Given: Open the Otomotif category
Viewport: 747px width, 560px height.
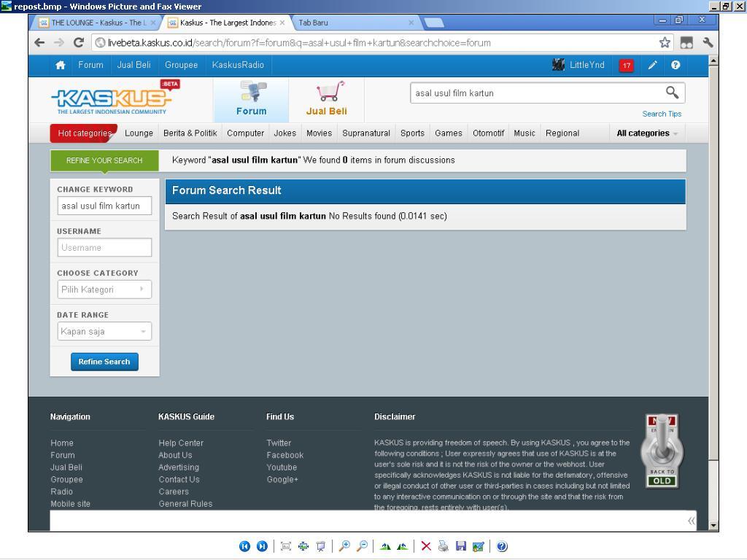Looking at the screenshot, I should [x=488, y=133].
